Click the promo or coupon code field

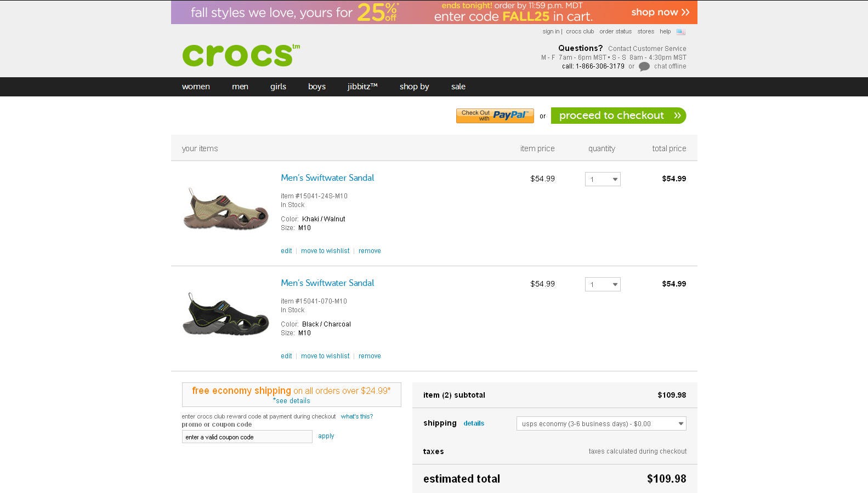pyautogui.click(x=247, y=437)
